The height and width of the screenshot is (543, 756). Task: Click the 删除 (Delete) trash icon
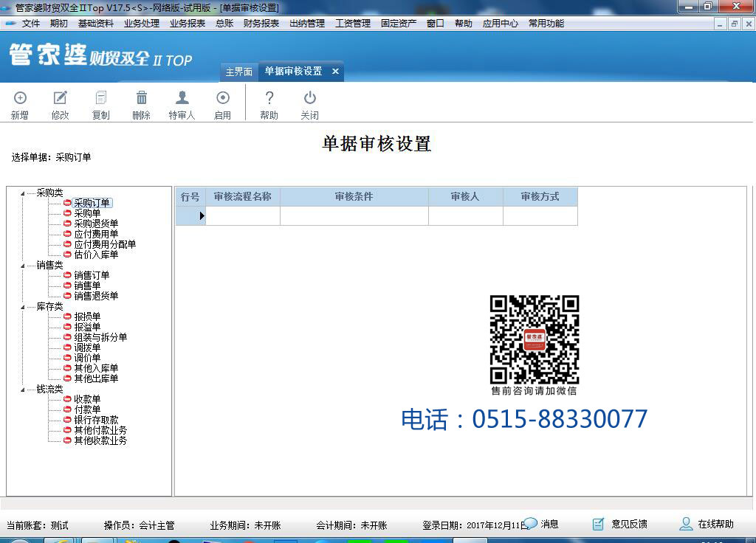(x=141, y=98)
